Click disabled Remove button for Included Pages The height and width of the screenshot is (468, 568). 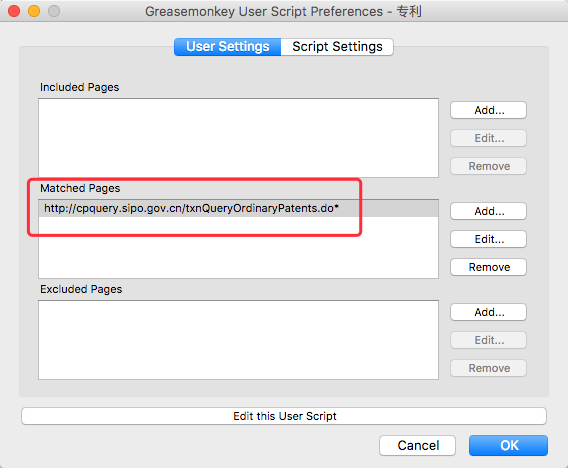click(488, 166)
